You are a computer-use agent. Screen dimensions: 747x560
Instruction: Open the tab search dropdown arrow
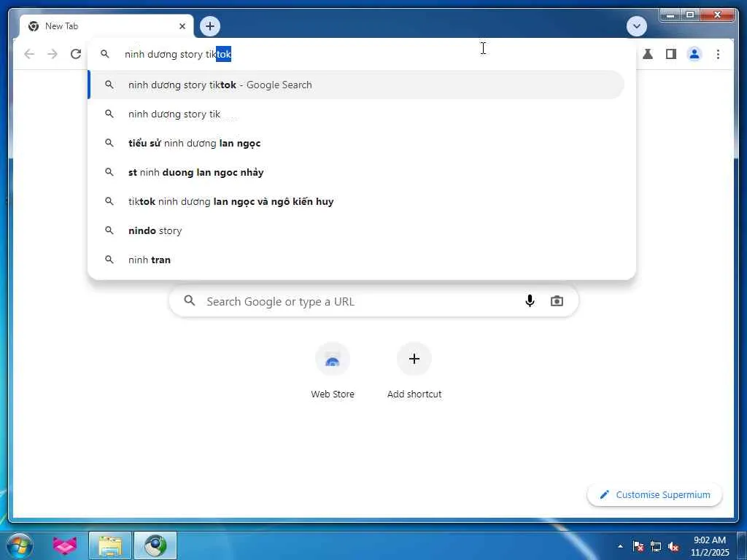pos(636,26)
